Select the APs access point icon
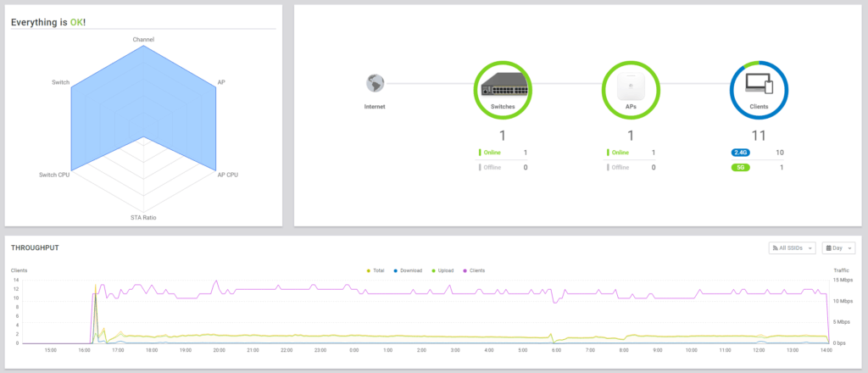This screenshot has width=868, height=373. pyautogui.click(x=631, y=89)
